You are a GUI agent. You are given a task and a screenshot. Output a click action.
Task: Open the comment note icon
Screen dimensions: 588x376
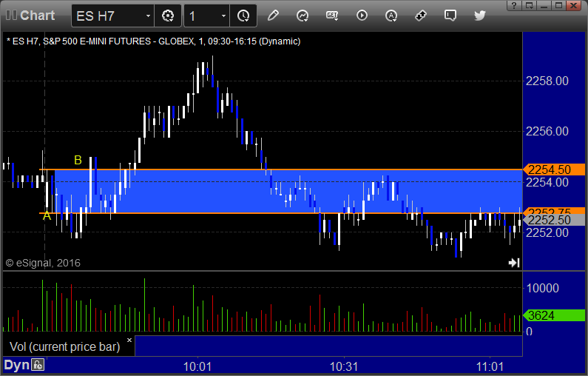click(450, 16)
